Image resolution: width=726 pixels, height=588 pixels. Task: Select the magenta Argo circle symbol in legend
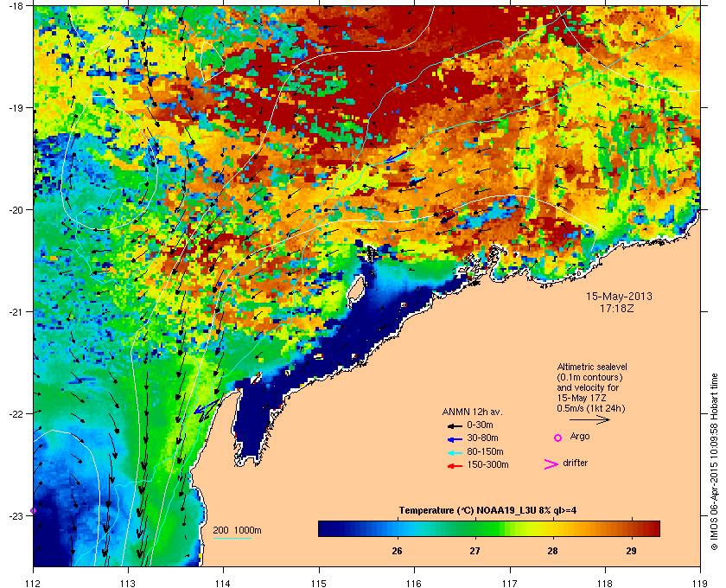[557, 438]
